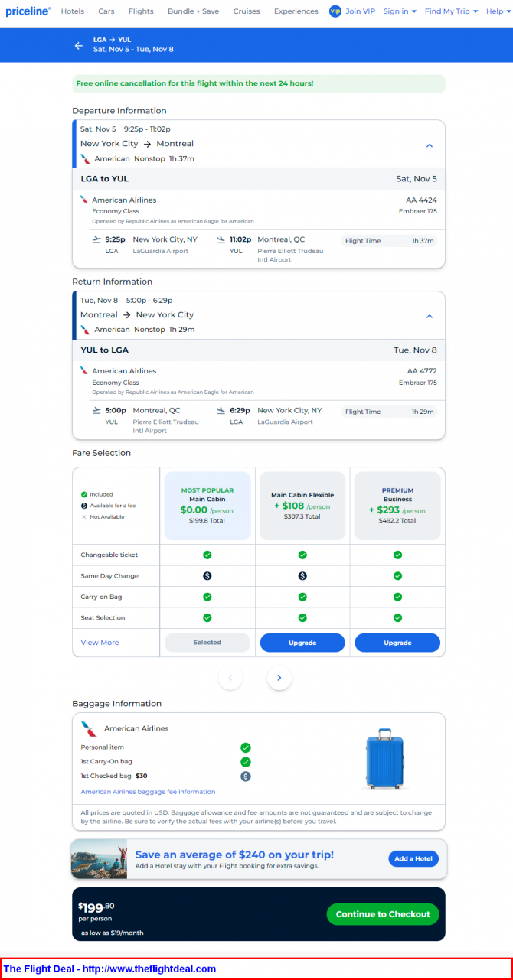
Task: Click Add a Hotel button
Action: point(413,858)
